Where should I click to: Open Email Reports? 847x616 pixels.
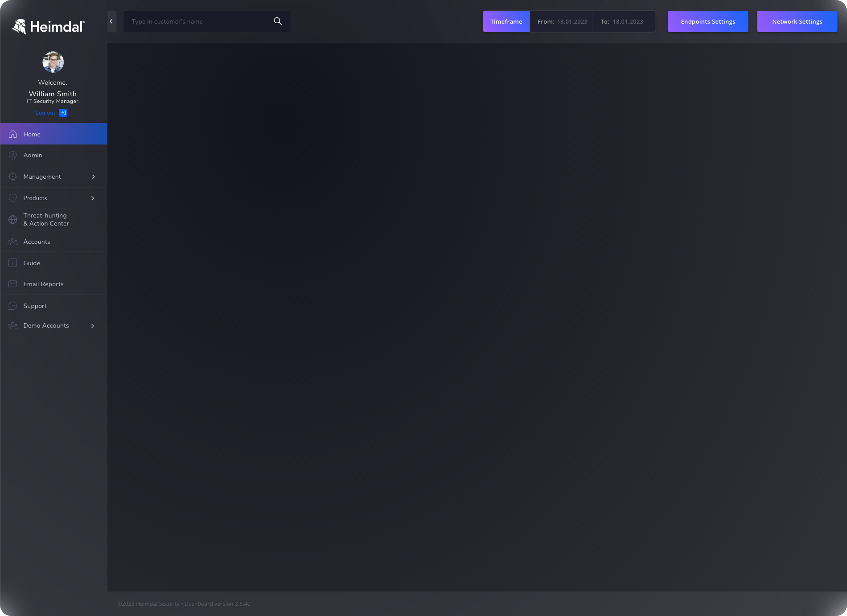(x=53, y=284)
